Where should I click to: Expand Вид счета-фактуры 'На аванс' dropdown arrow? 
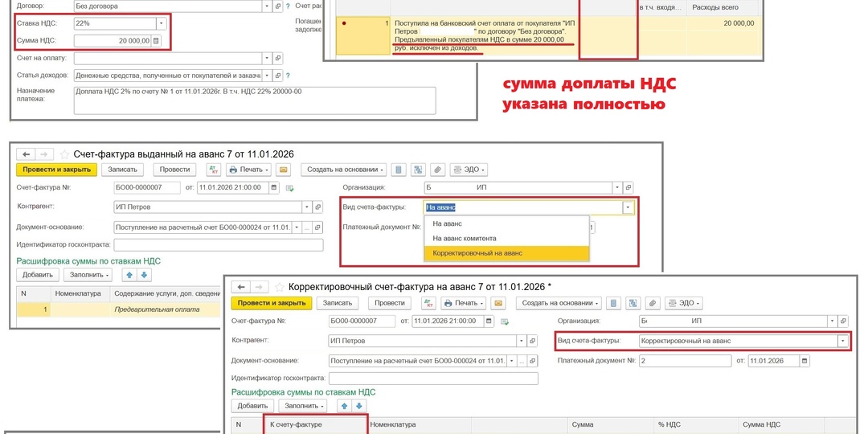[627, 207]
